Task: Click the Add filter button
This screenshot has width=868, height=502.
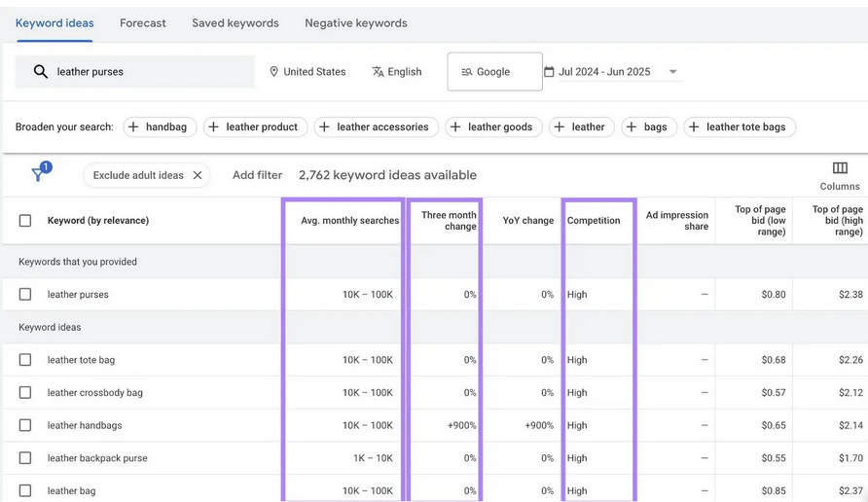Action: click(x=257, y=175)
